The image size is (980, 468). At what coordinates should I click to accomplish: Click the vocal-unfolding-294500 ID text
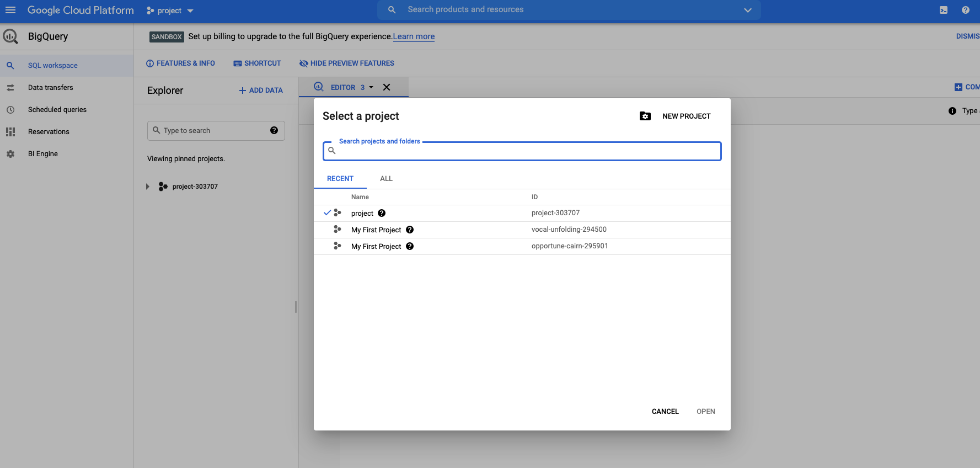(569, 230)
